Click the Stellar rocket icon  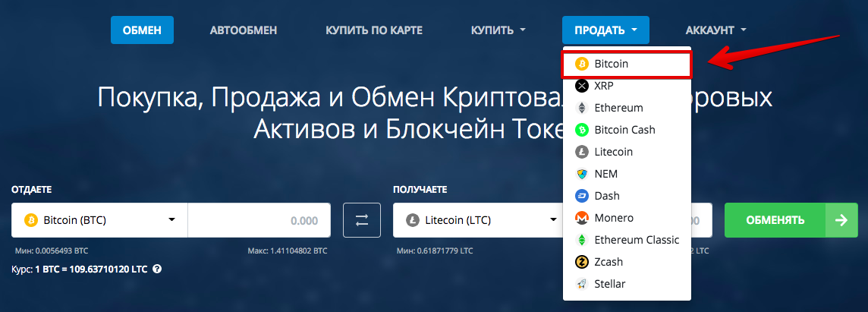coord(581,284)
